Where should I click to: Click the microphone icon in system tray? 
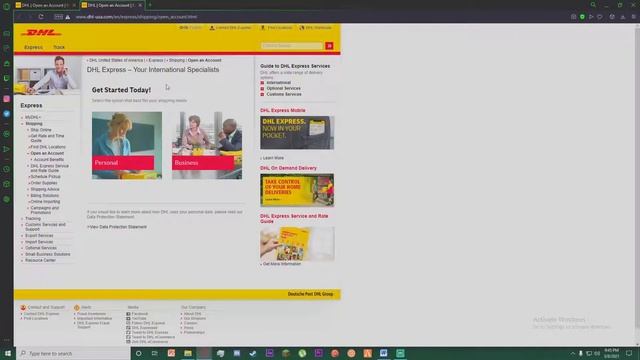[580, 353]
